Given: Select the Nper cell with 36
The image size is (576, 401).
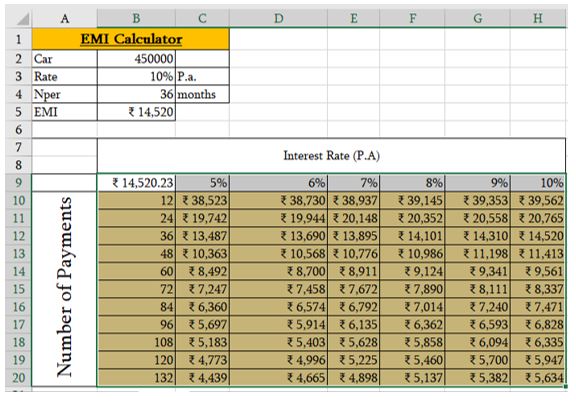Looking at the screenshot, I should coord(136,94).
